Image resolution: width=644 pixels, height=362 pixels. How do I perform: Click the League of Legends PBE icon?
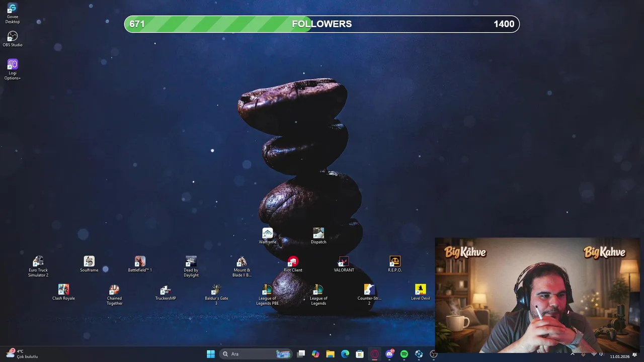(268, 295)
